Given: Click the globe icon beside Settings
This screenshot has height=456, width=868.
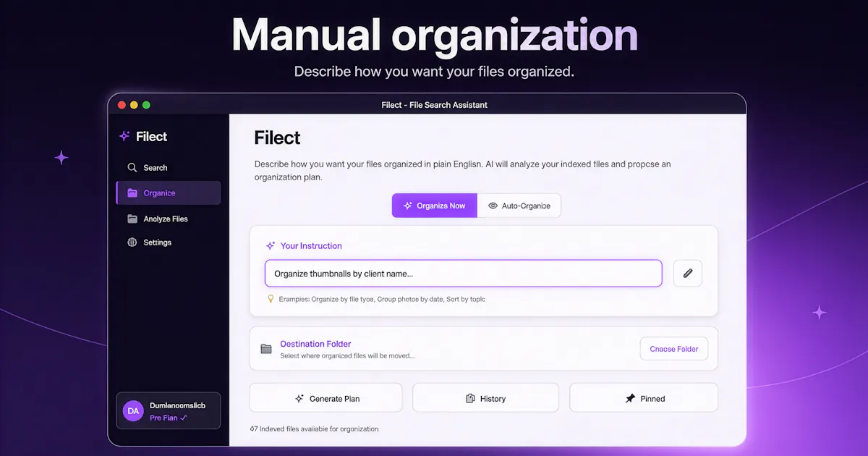Looking at the screenshot, I should (x=132, y=242).
